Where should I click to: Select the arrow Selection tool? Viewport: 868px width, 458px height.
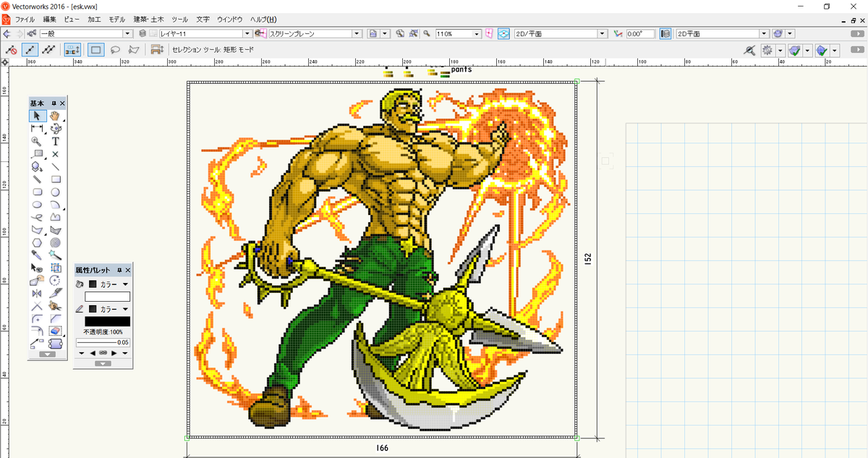(x=37, y=116)
